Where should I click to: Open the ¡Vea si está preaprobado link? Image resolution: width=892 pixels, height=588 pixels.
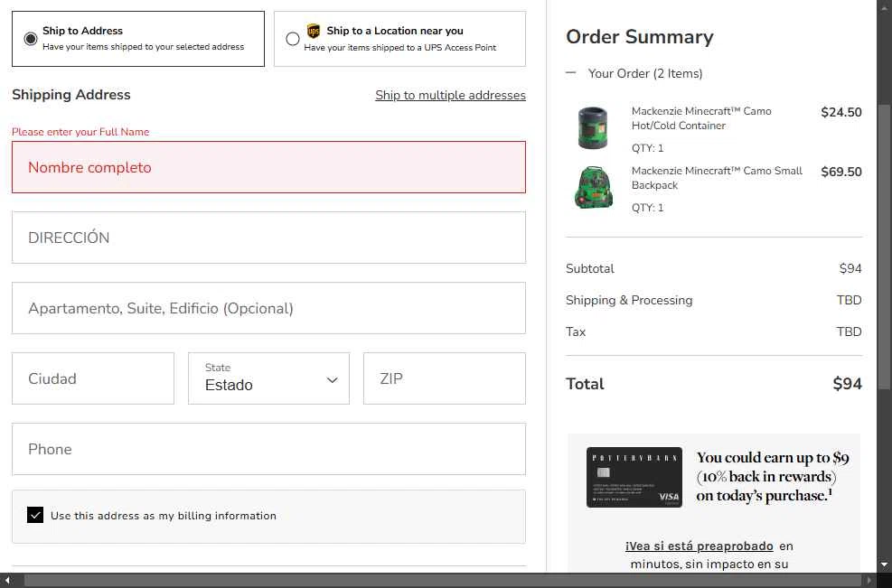click(x=699, y=546)
